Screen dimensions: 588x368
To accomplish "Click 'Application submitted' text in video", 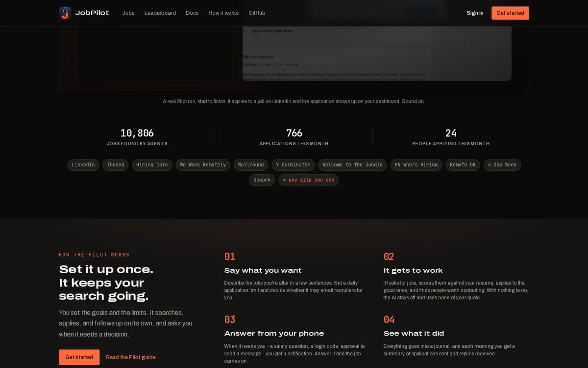I will [x=272, y=30].
